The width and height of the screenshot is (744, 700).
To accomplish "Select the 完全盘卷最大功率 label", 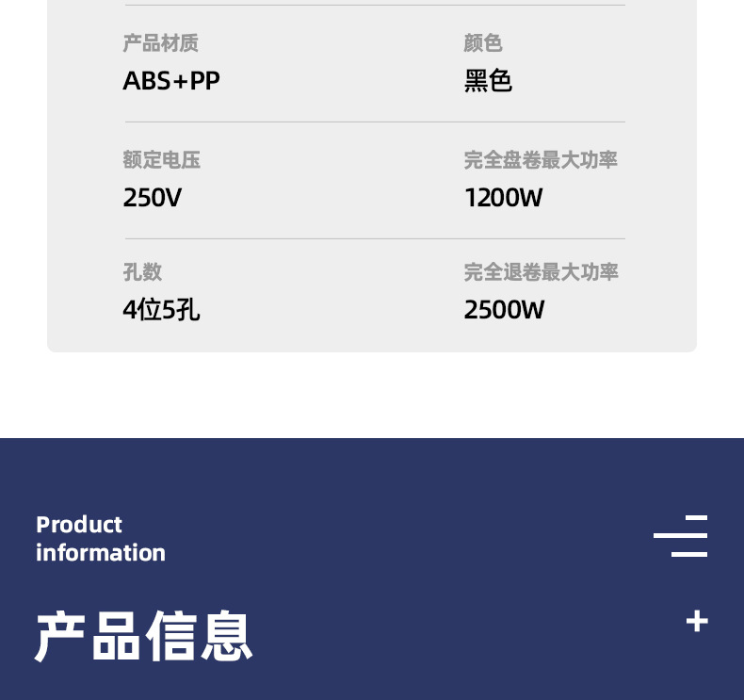I will tap(541, 160).
